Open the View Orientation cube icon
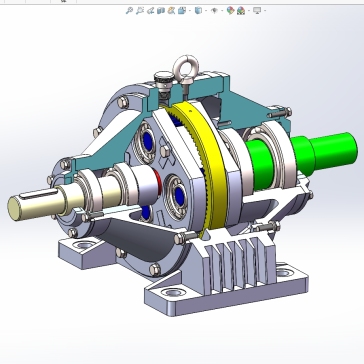Screen dimensions: 364x364 [x=182, y=11]
